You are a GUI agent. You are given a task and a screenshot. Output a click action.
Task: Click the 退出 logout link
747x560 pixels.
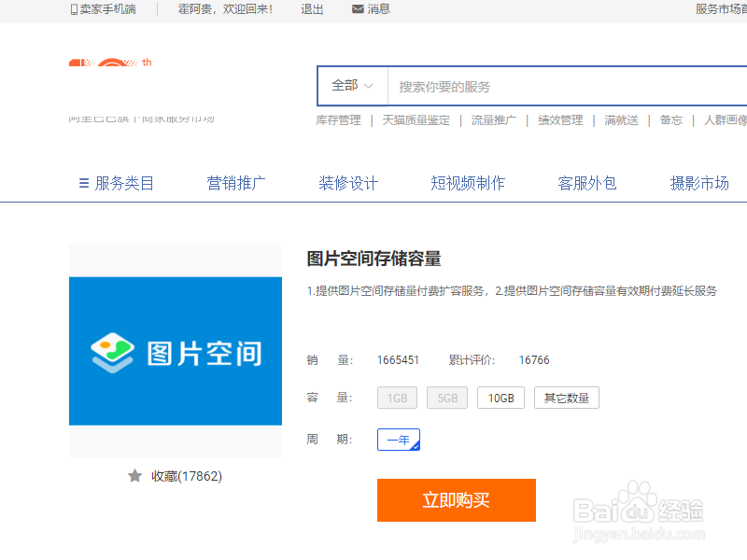tap(311, 9)
